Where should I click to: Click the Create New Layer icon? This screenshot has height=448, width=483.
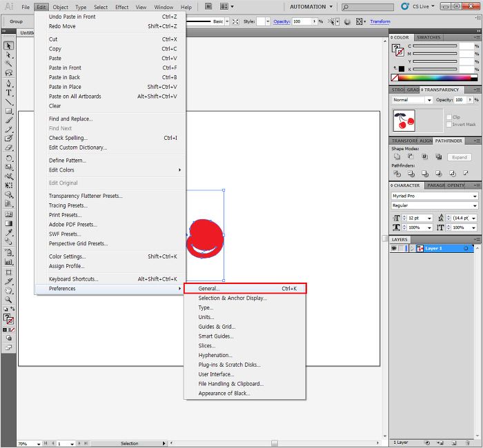[x=453, y=442]
